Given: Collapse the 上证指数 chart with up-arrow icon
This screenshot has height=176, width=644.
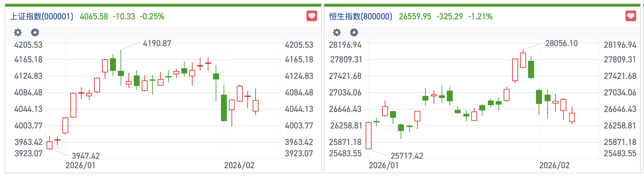Looking at the screenshot, I should [35, 32].
